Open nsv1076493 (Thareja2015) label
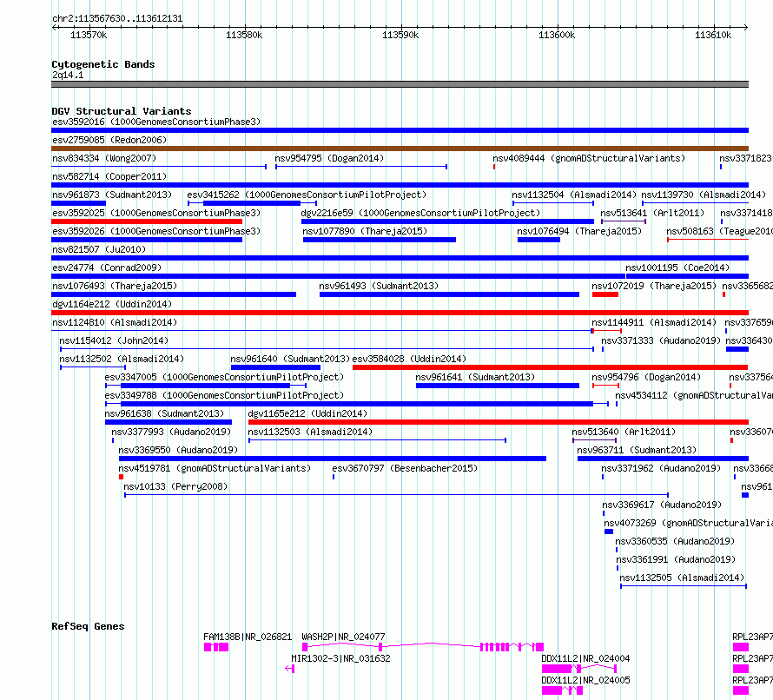The height and width of the screenshot is (700, 773). [115, 286]
